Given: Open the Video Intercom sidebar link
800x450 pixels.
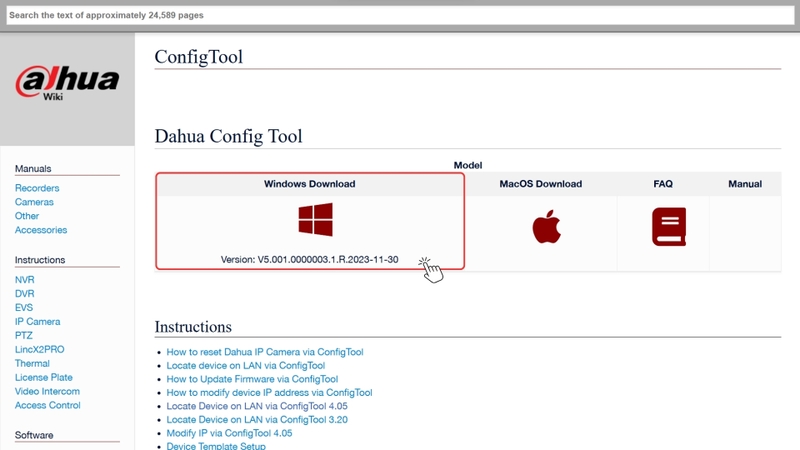Looking at the screenshot, I should pyautogui.click(x=47, y=391).
